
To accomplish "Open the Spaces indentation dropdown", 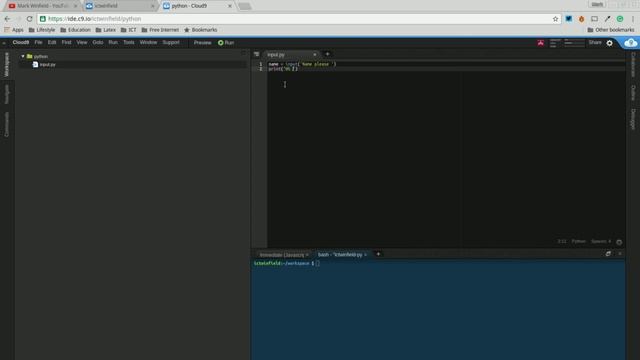I will pyautogui.click(x=601, y=242).
